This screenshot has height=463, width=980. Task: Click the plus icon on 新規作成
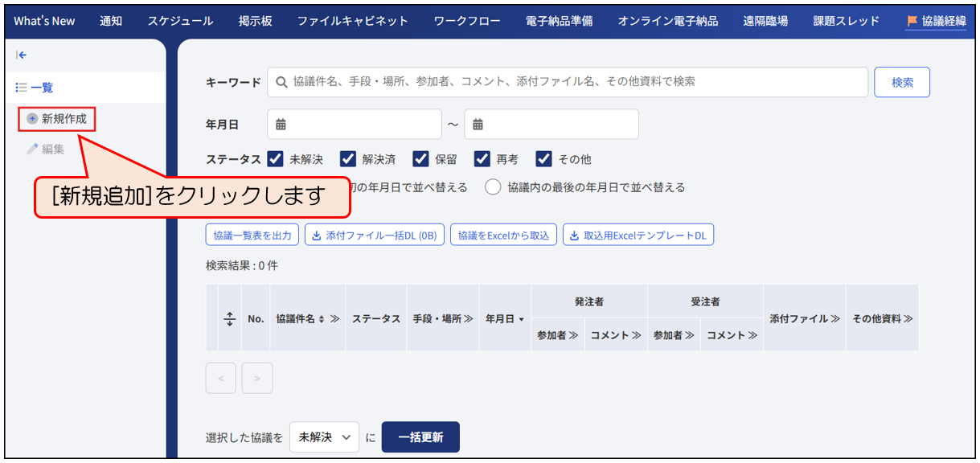point(32,118)
